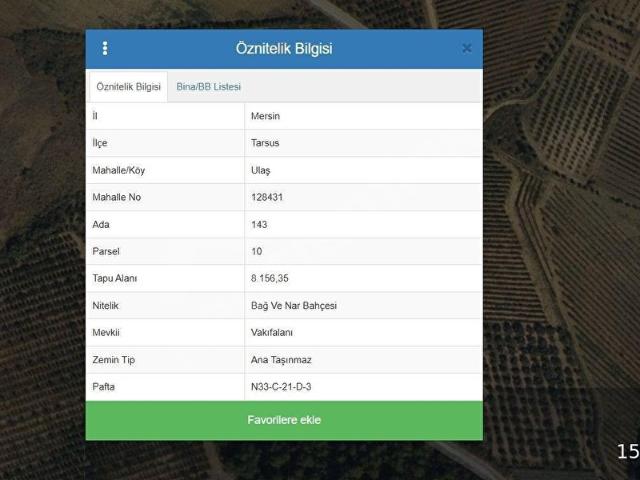Select the Tapu Alanı value 8.156,35
Screen dimensions: 640x480
click(x=270, y=278)
